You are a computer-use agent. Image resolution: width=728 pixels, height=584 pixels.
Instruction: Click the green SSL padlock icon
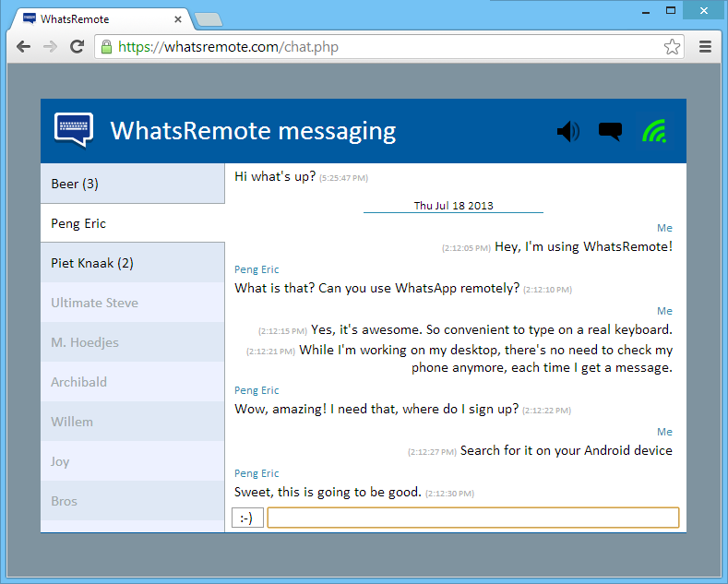coord(106,47)
